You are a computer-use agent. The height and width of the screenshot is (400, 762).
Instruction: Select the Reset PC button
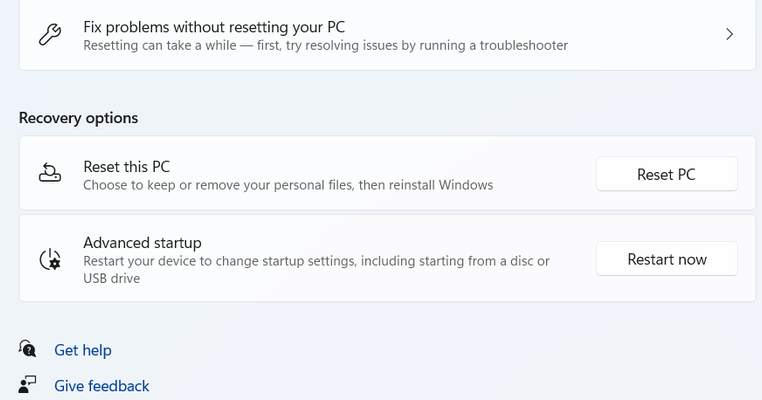666,174
